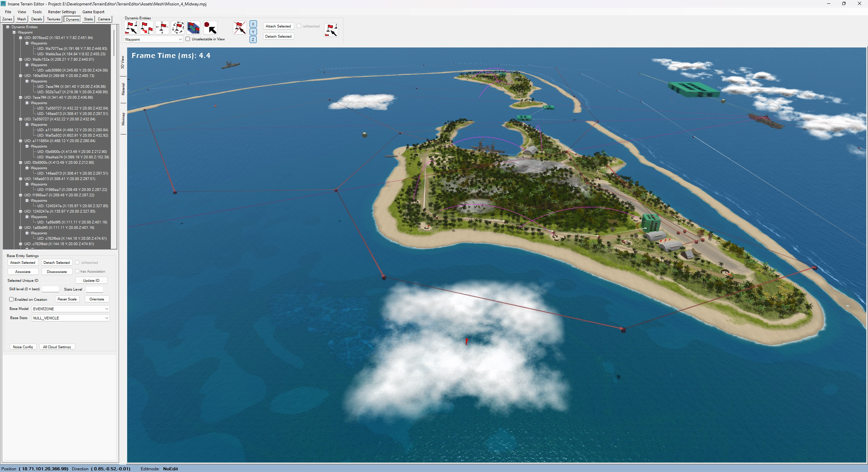Enable Unselectable in View checkbox
The width and height of the screenshot is (868, 472).
[188, 39]
